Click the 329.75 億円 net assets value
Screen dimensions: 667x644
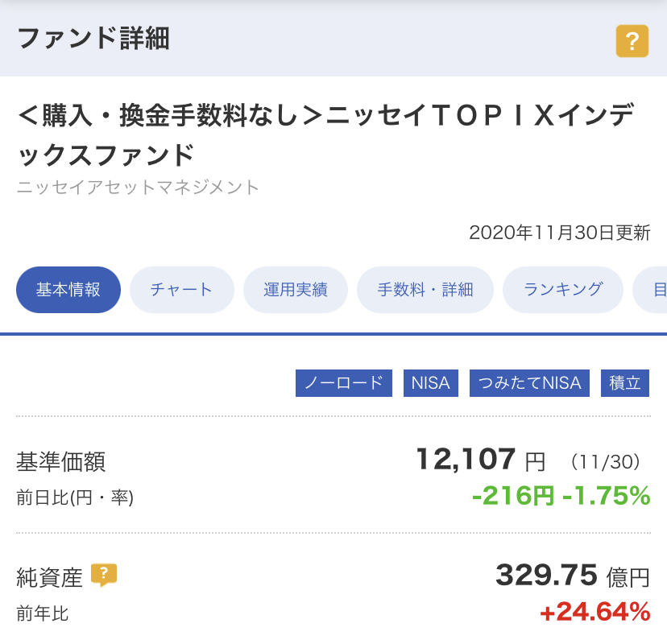point(573,576)
